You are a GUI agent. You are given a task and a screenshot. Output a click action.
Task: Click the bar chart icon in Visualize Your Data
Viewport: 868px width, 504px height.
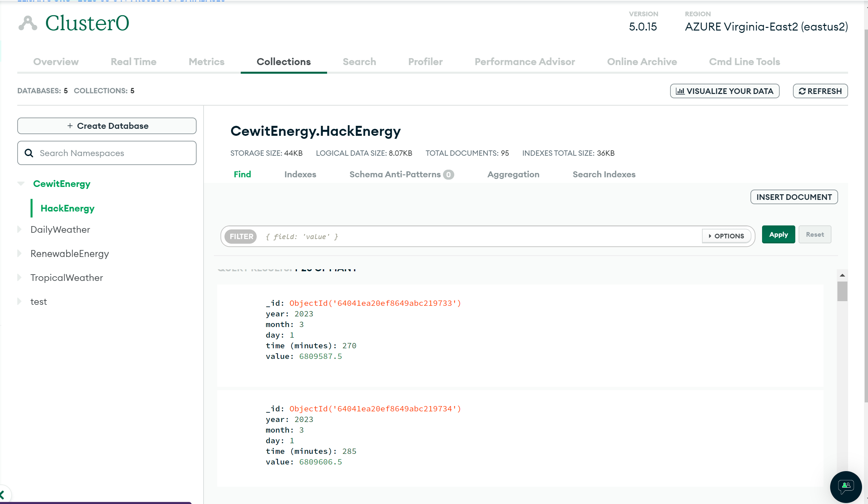(x=680, y=91)
